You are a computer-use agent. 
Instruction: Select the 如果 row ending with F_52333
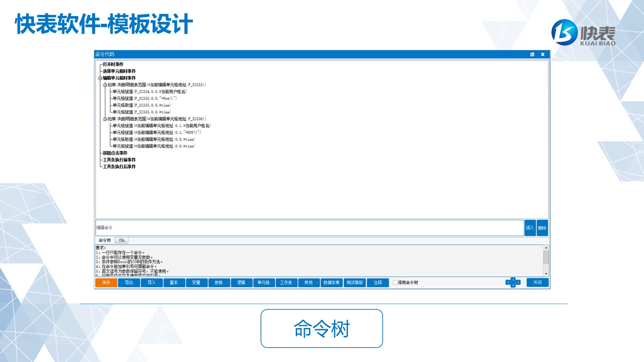coord(157,85)
